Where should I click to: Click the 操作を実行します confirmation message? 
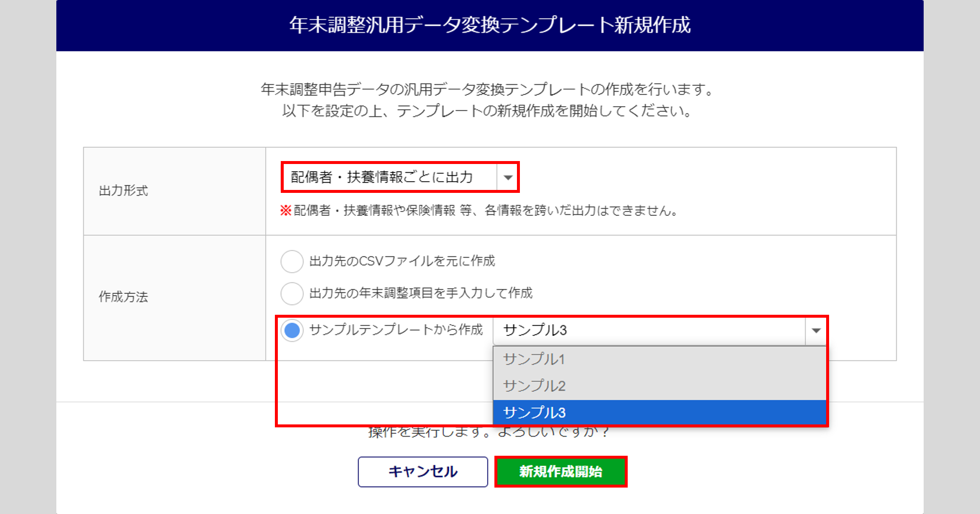point(489,433)
